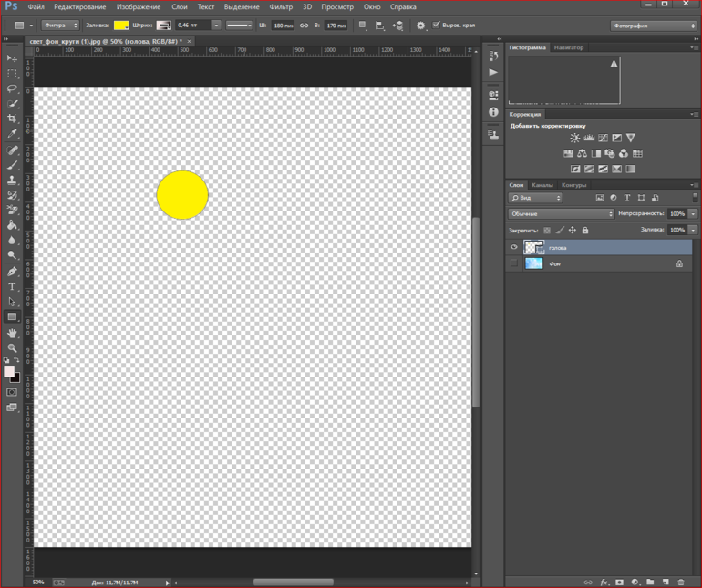Pick the Eyedropper tool
Viewport: 702px width, 588px height.
13,134
